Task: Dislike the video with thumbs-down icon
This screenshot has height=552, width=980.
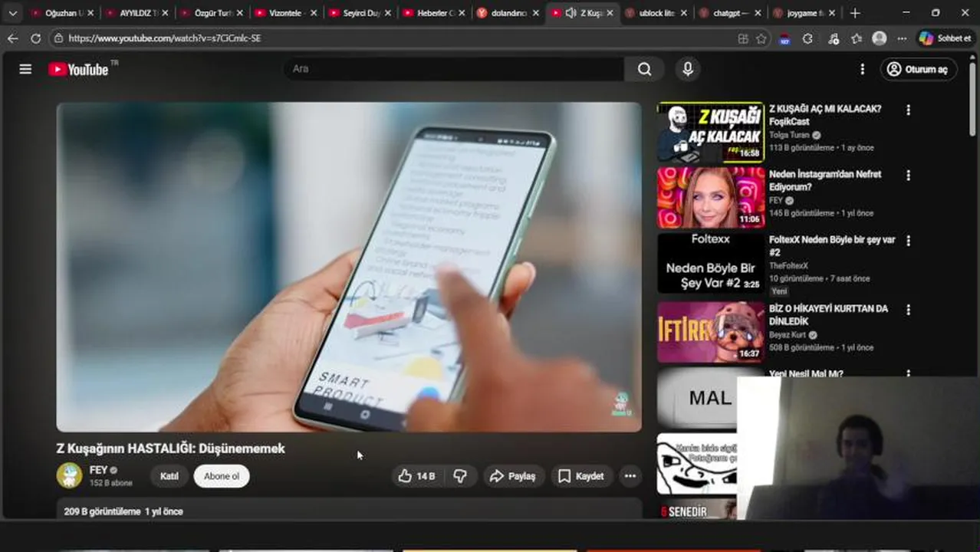Action: [x=460, y=476]
